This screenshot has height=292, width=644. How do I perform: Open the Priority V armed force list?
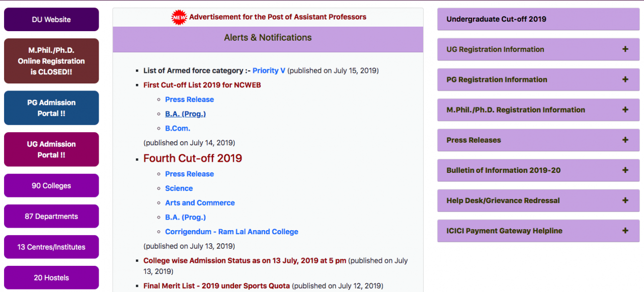[269, 70]
